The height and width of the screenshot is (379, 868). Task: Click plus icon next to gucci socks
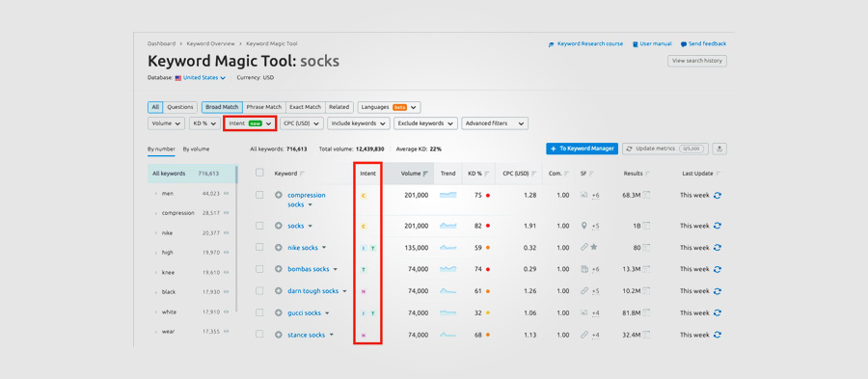279,313
